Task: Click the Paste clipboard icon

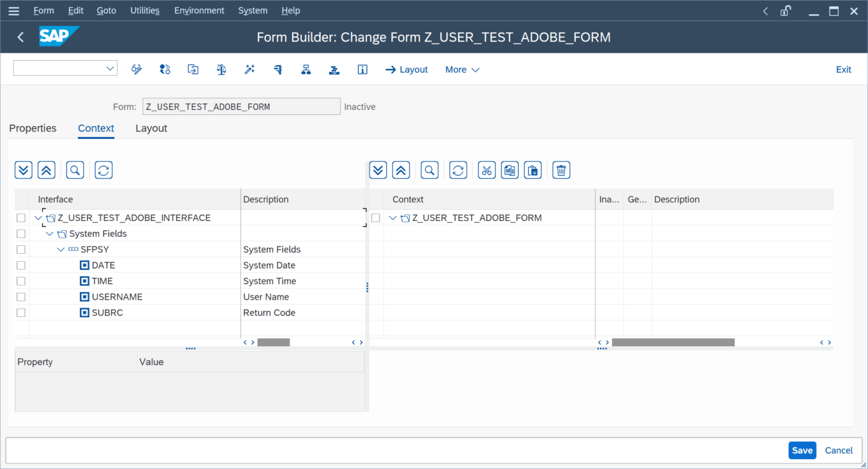Action: tap(533, 170)
